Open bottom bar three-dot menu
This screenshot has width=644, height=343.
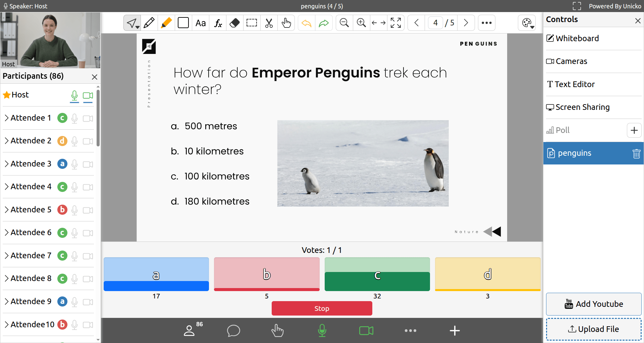point(411,331)
